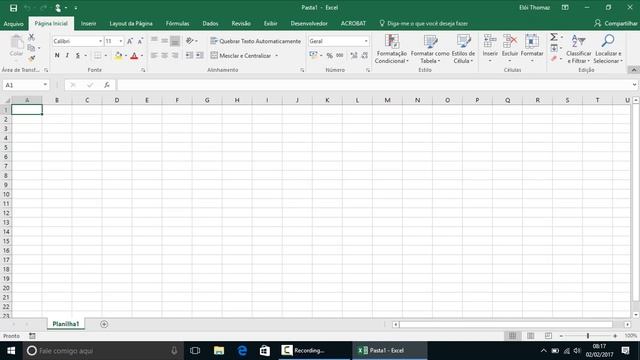Click the zoom slider handle in status bar

tap(588, 336)
